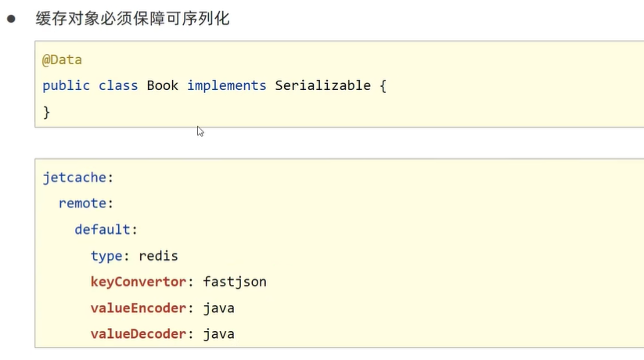Click the "jetcache:" YAML key

(x=77, y=177)
